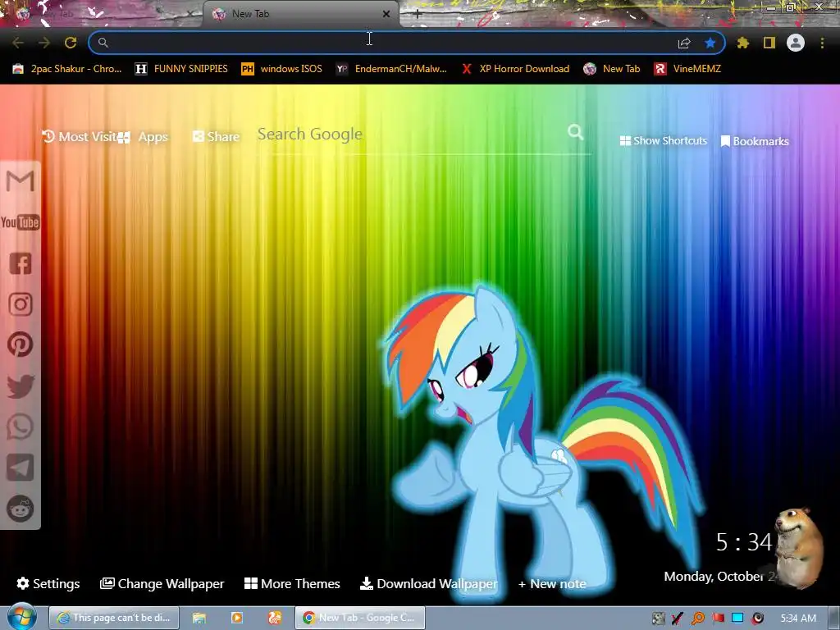This screenshot has width=840, height=630.
Task: Click the 5 : 34 clock widget
Action: (743, 542)
